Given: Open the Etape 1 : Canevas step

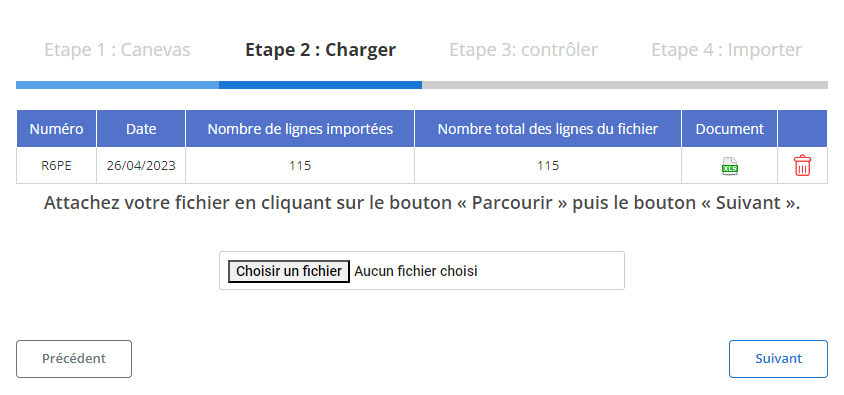Looking at the screenshot, I should pos(117,50).
